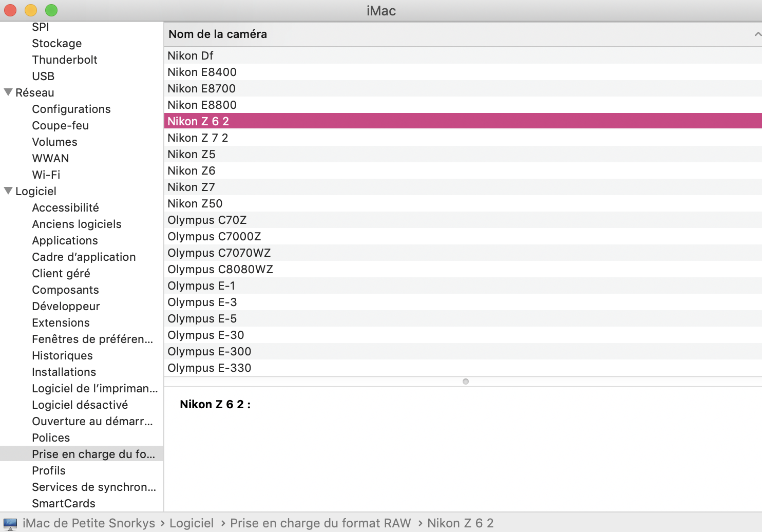This screenshot has width=762, height=532.
Task: Open Configurations under Réseau
Action: click(71, 109)
